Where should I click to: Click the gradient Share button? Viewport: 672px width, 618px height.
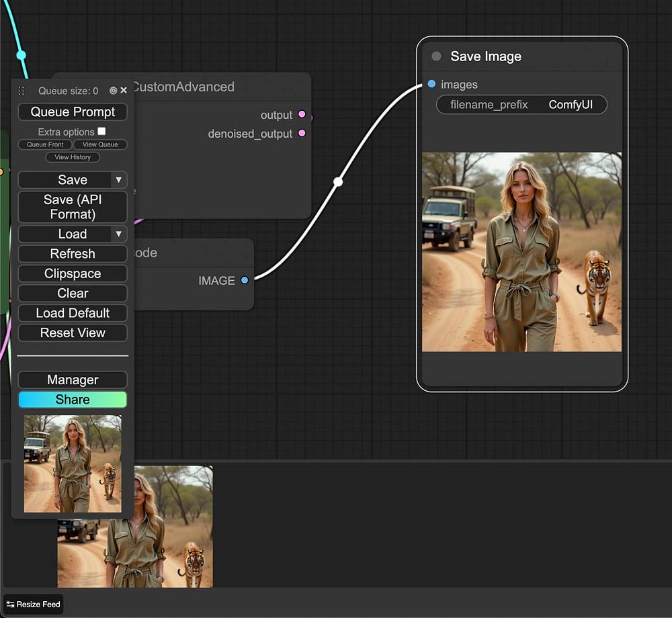[73, 400]
